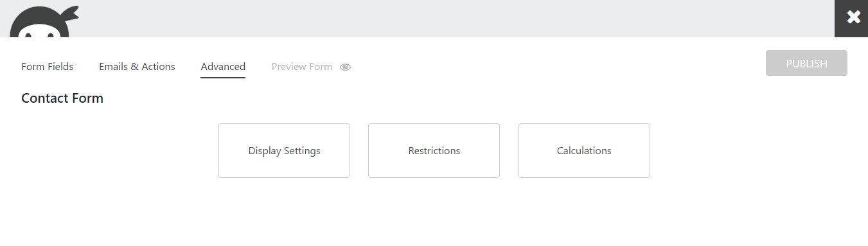
Task: Select Emails & Actions in the top navigation
Action: pos(137,67)
